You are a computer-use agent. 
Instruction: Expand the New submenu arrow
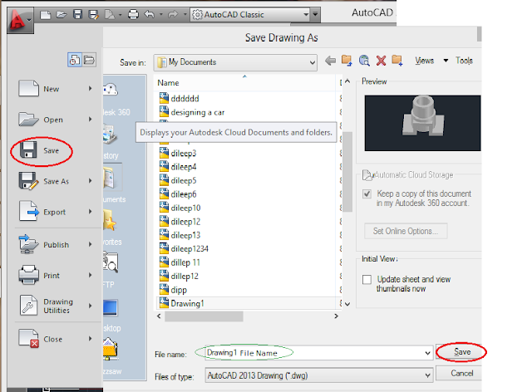coord(91,89)
